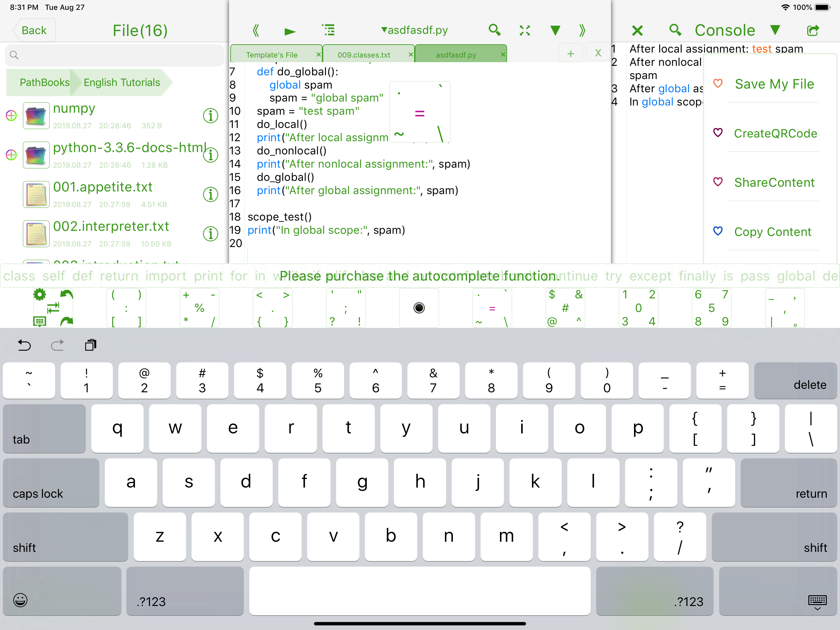Open the asdfasdf.py filename dropdown
Viewport: 840px width, 630px height.
tap(414, 30)
